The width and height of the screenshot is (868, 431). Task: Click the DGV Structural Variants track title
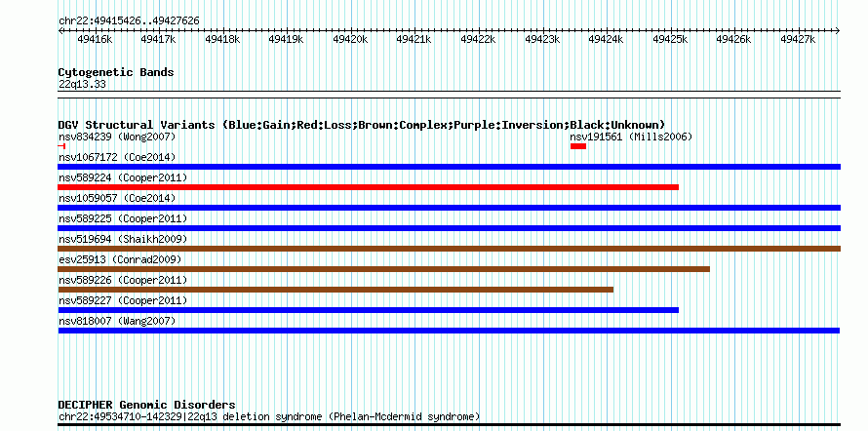[362, 125]
